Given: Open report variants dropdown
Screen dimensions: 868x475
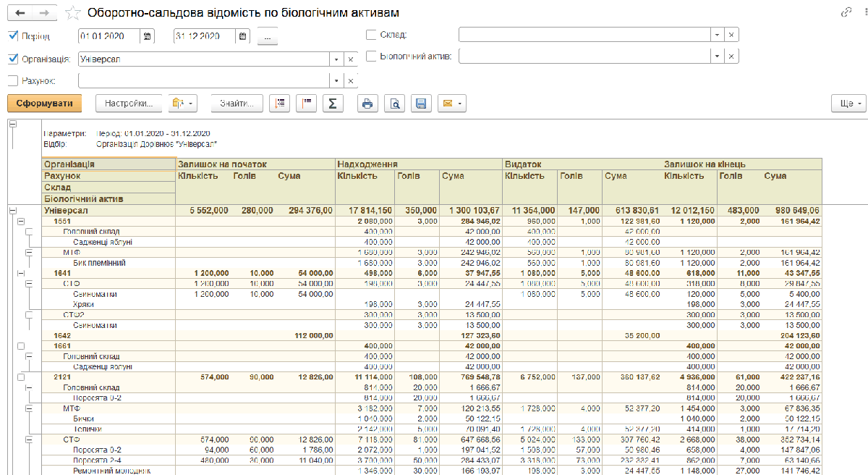Looking at the screenshot, I should point(182,104).
